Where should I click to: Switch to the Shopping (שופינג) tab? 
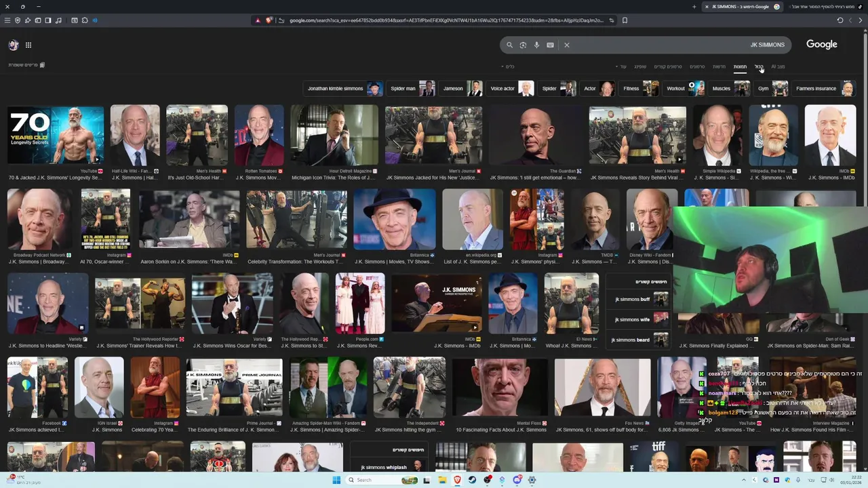(640, 66)
